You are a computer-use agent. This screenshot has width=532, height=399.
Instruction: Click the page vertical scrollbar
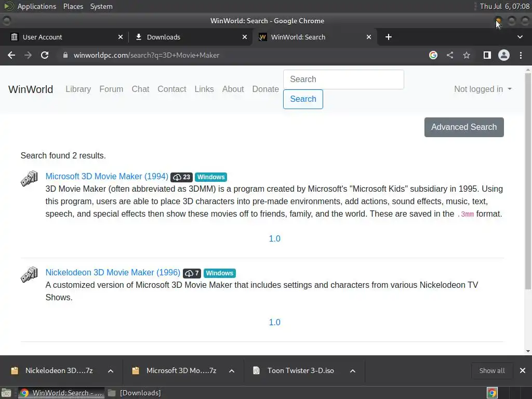[528, 181]
